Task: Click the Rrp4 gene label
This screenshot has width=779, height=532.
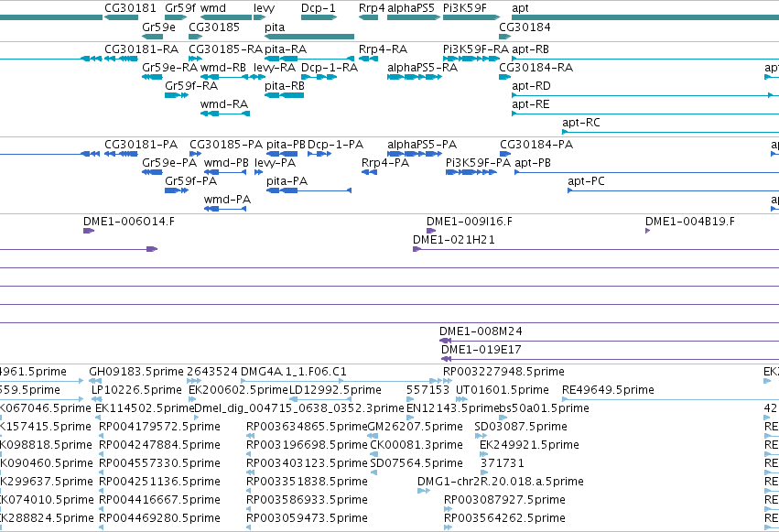Action: [372, 8]
